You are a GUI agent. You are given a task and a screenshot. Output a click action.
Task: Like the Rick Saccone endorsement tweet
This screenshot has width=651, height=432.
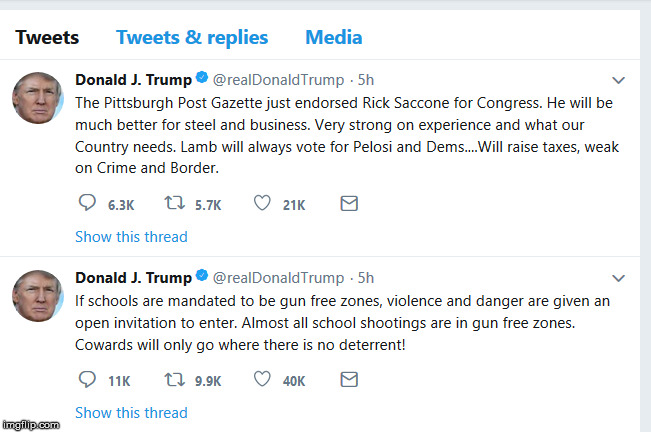(x=262, y=204)
